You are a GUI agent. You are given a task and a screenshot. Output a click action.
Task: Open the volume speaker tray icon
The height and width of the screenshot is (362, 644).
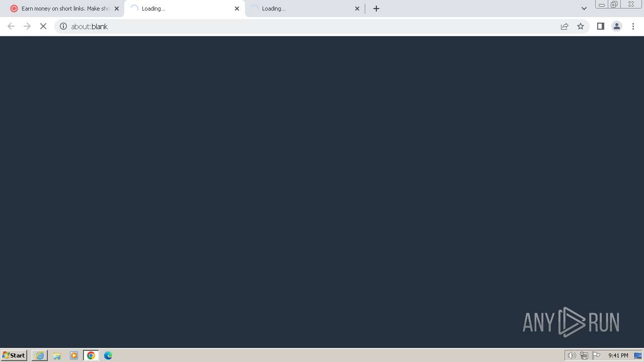pos(572,355)
